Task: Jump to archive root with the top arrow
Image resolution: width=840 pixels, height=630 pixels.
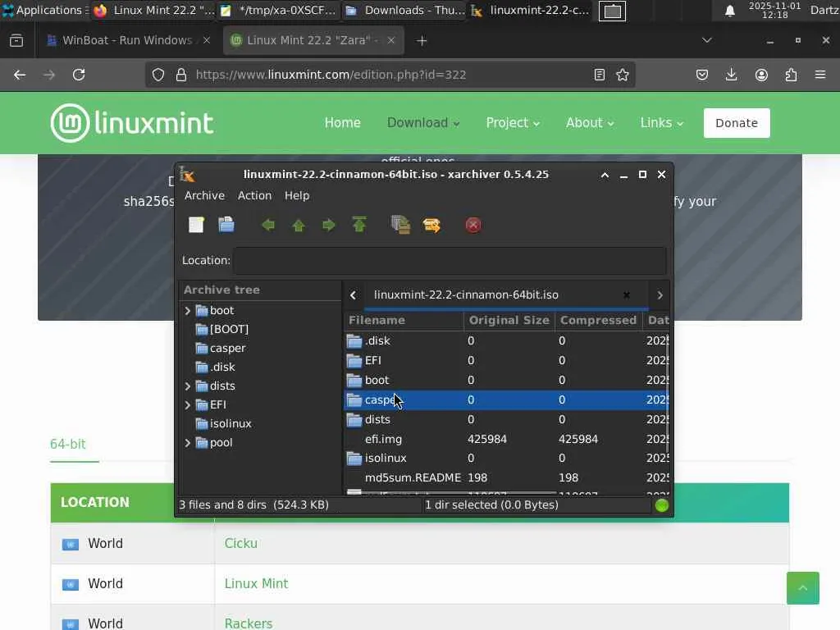Action: 359,225
